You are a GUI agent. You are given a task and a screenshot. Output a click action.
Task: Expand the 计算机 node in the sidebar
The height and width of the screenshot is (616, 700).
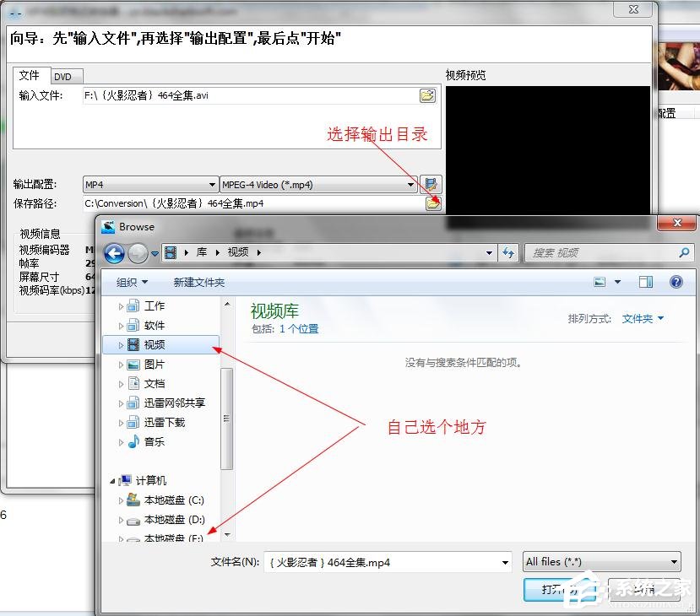point(113,479)
